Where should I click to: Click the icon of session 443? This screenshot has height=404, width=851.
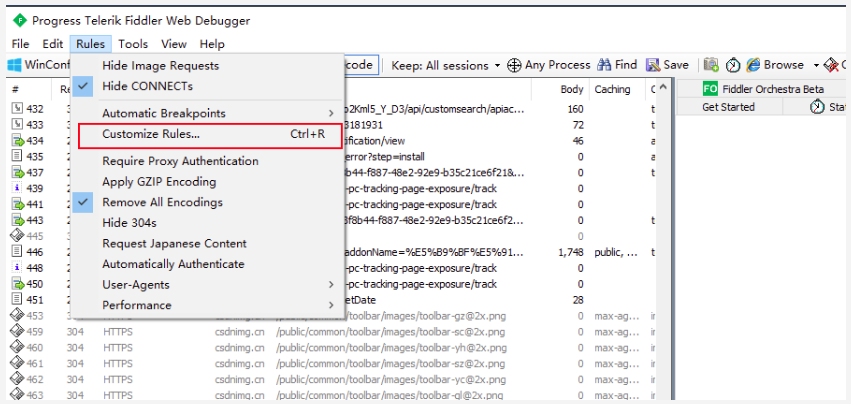(18, 220)
